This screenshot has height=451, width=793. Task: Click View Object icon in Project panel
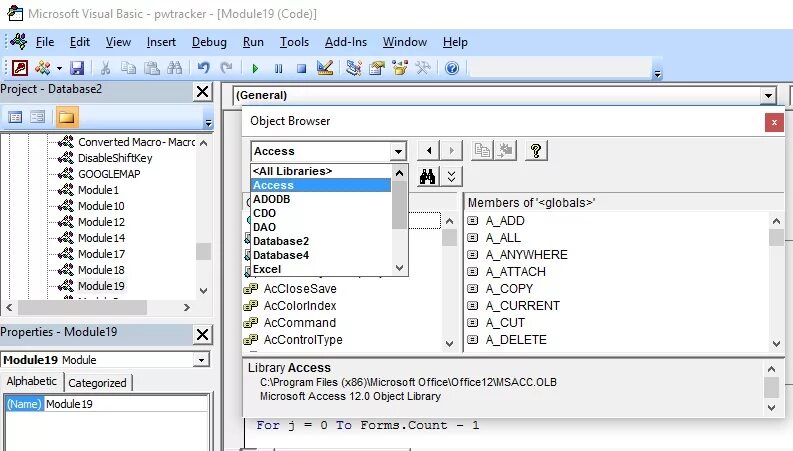coord(37,117)
